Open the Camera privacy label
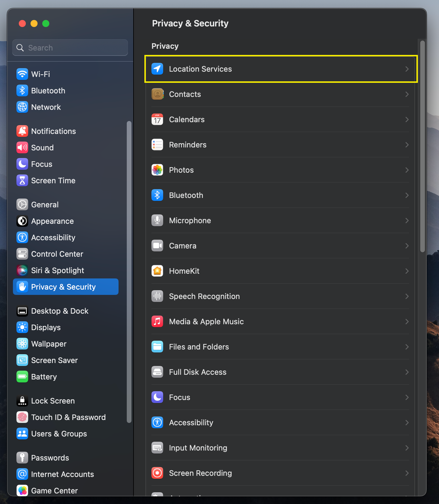 pyautogui.click(x=183, y=246)
